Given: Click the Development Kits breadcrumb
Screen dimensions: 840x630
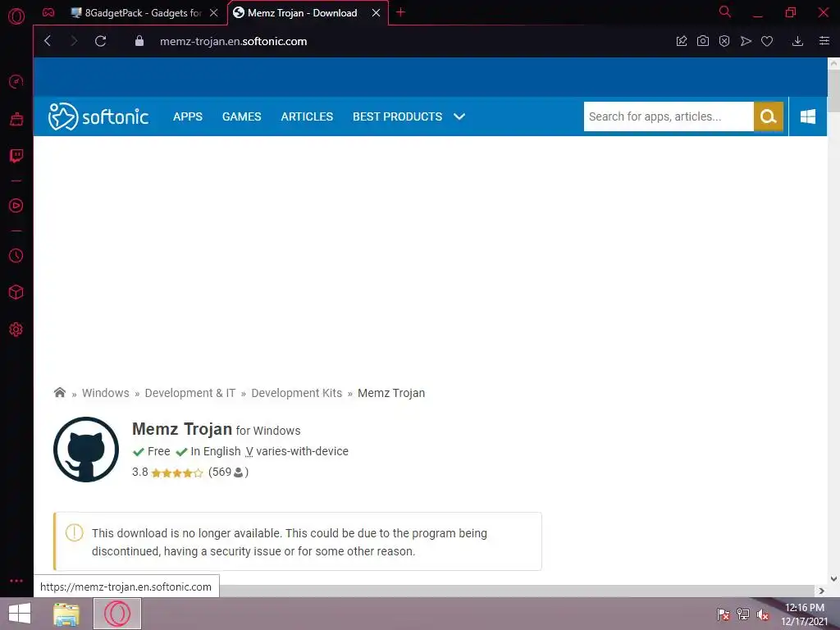Looking at the screenshot, I should pyautogui.click(x=297, y=393).
